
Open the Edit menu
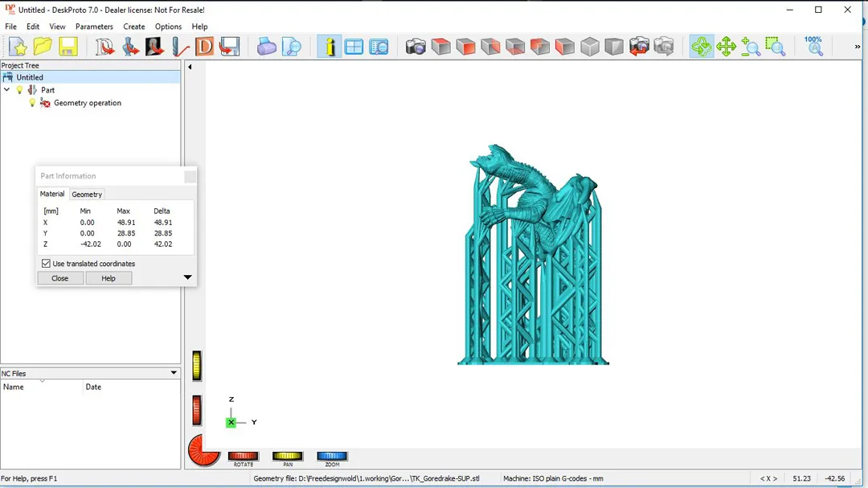coord(33,27)
